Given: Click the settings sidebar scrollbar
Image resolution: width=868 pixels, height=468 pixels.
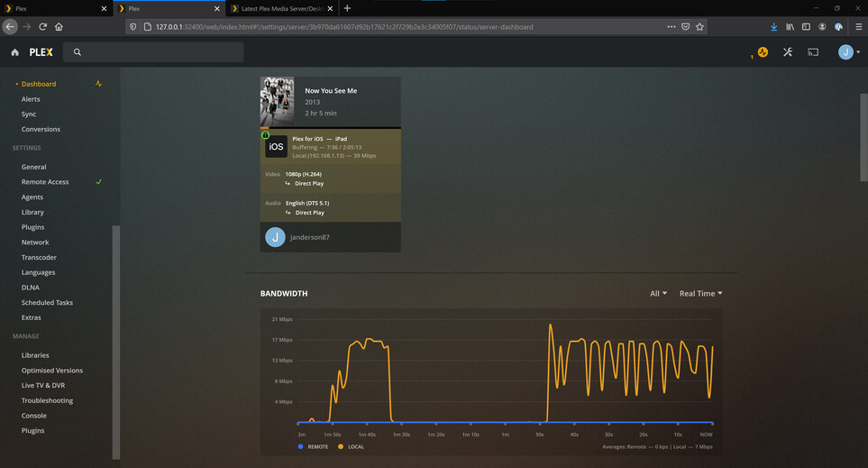Looking at the screenshot, I should [x=115, y=343].
